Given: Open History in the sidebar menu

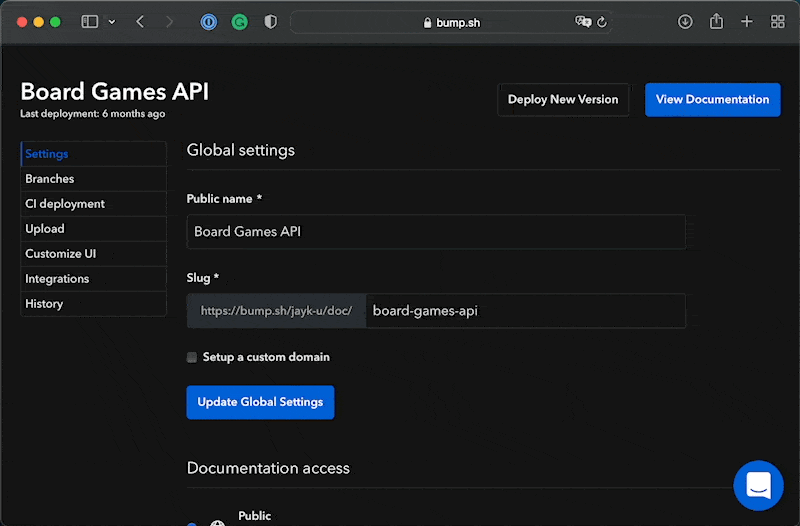Looking at the screenshot, I should point(93,304).
